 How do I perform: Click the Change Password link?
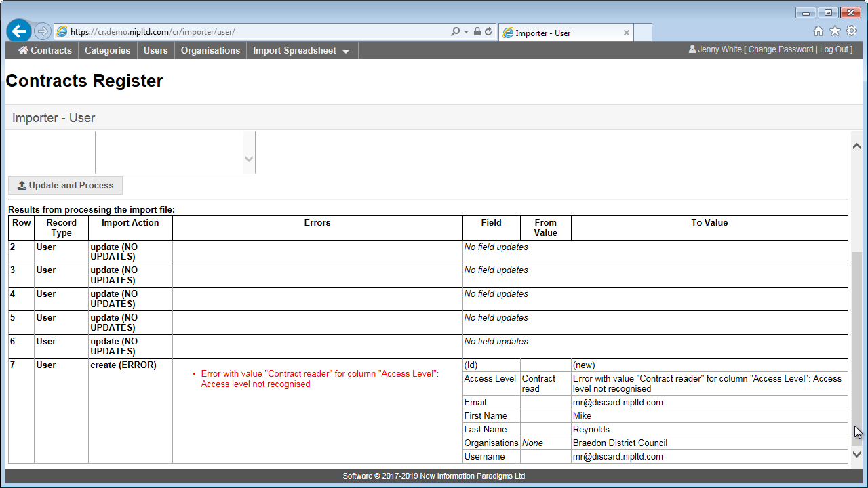[x=781, y=49]
